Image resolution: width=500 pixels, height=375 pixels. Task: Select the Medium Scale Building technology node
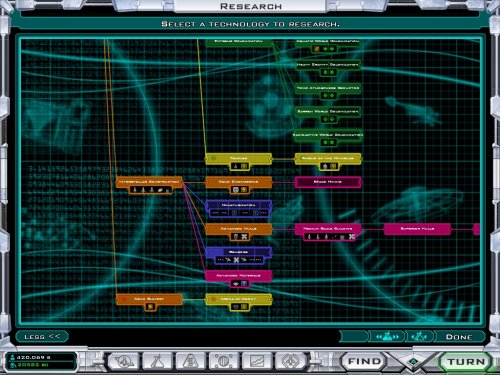pyautogui.click(x=328, y=229)
